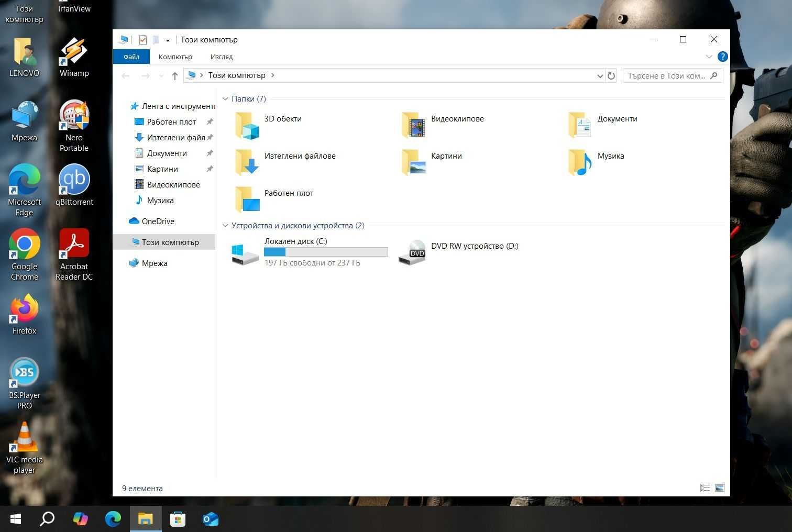This screenshot has height=532, width=792.
Task: Open Google Chrome desktop shortcut
Action: [25, 254]
